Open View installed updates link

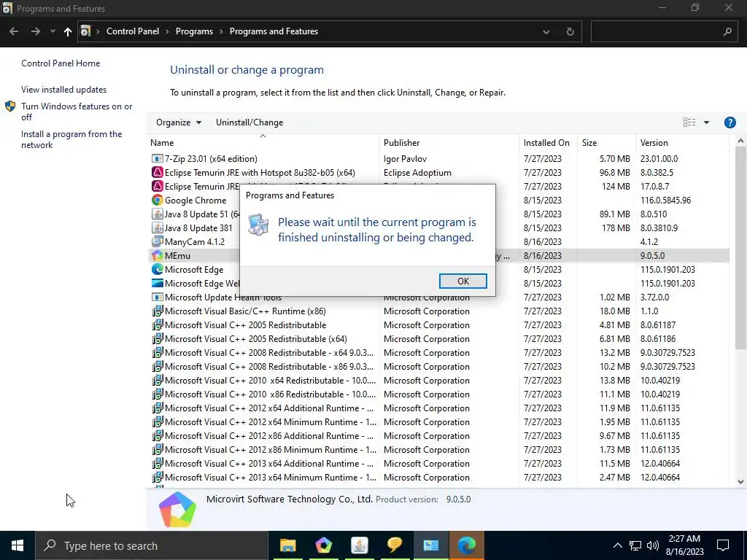[64, 90]
